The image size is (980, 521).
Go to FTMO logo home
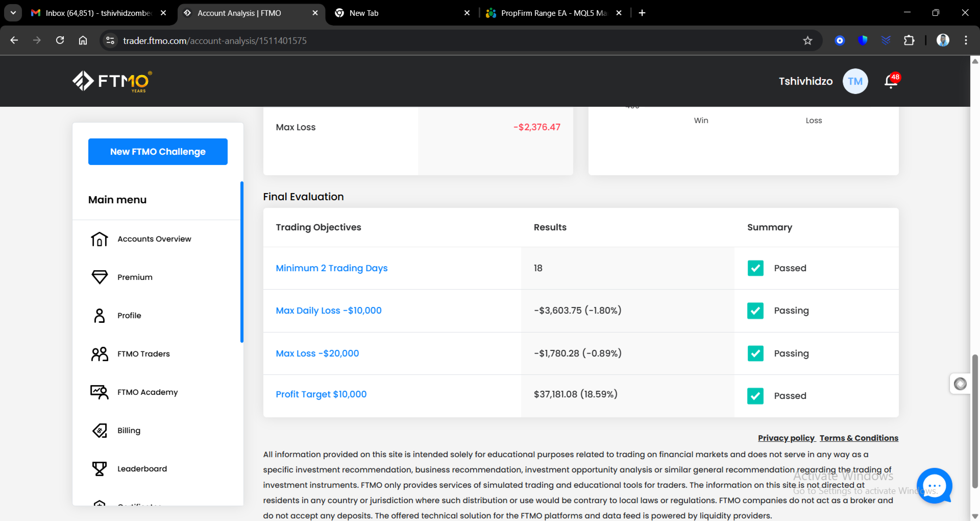pyautogui.click(x=112, y=81)
